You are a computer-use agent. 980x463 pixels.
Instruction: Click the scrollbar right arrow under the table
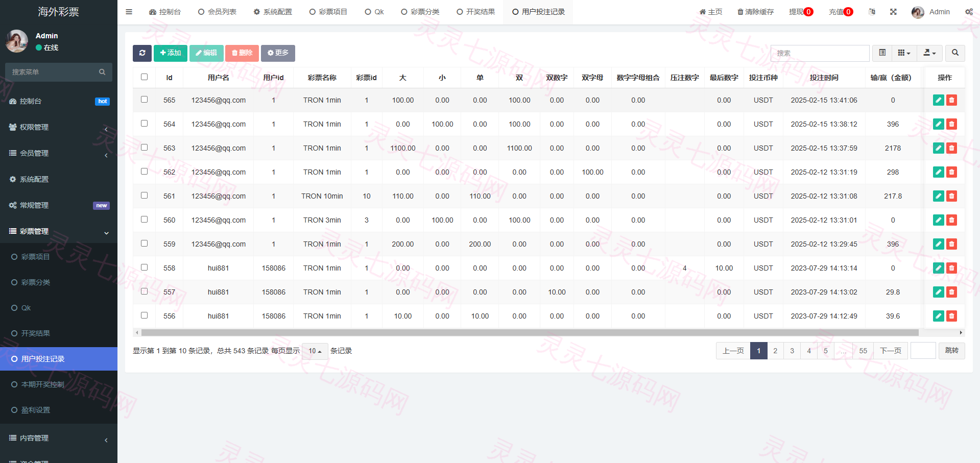tap(961, 332)
